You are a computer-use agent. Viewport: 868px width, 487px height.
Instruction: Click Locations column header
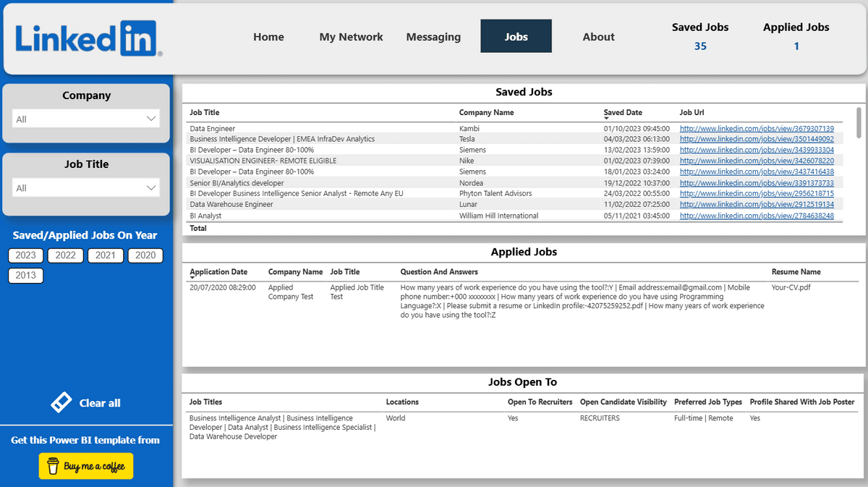tap(402, 402)
